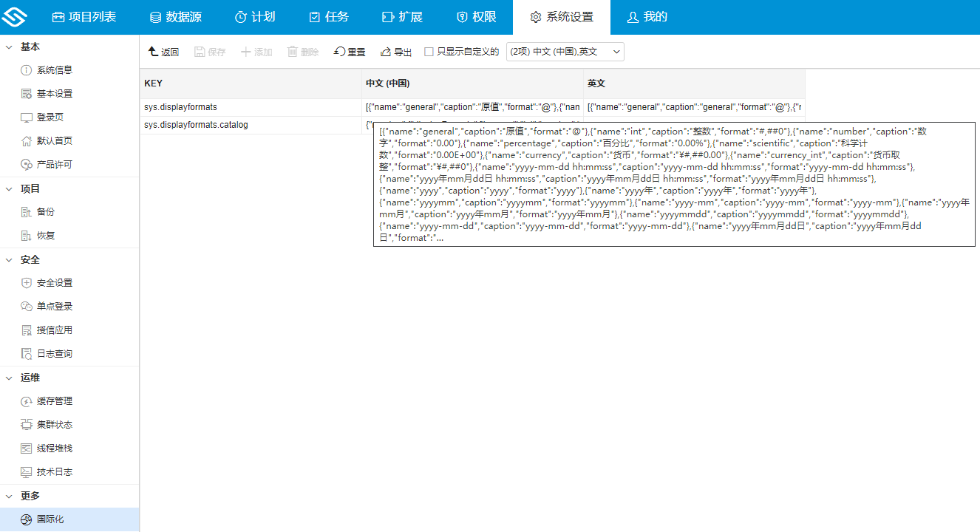Switch to the 数据源 tab
Image resolution: width=980 pixels, height=532 pixels.
[x=175, y=17]
